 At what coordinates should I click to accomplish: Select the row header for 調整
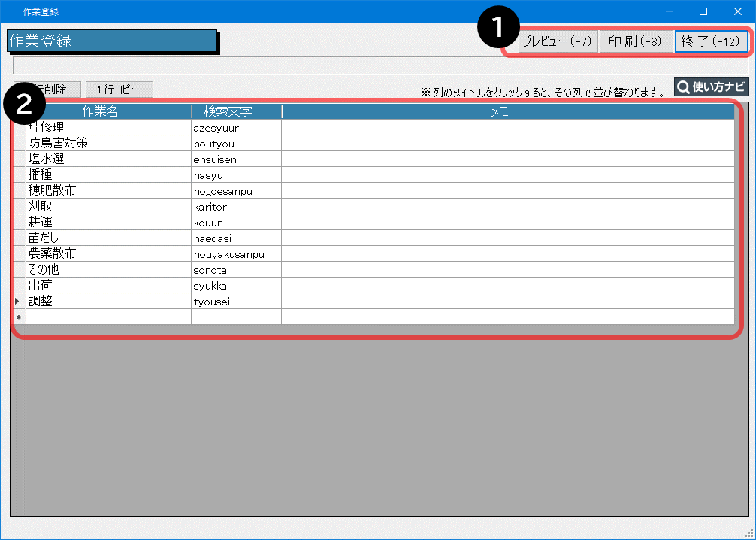[19, 302]
